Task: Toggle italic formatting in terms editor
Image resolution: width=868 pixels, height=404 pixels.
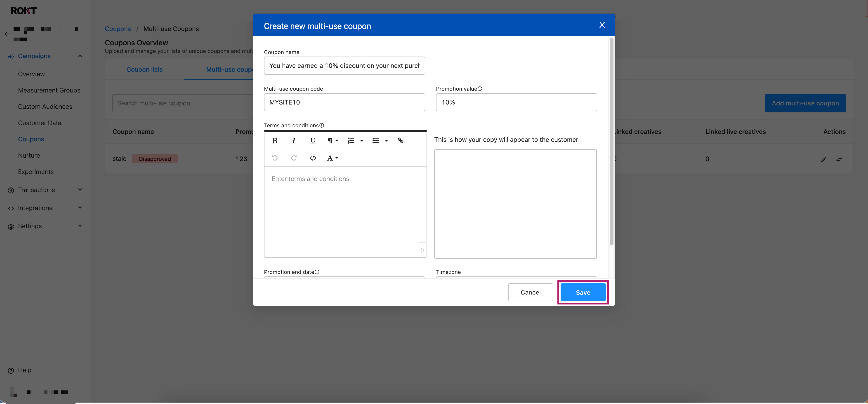Action: 293,141
